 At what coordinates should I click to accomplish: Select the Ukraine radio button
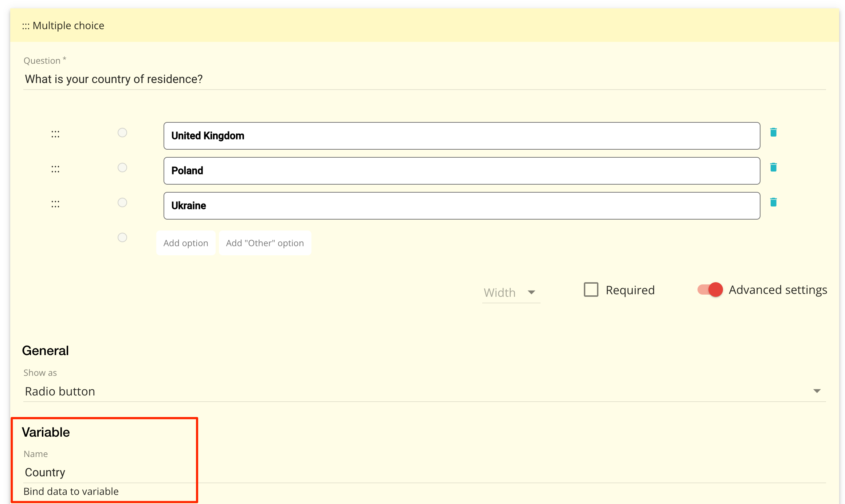pos(122,202)
